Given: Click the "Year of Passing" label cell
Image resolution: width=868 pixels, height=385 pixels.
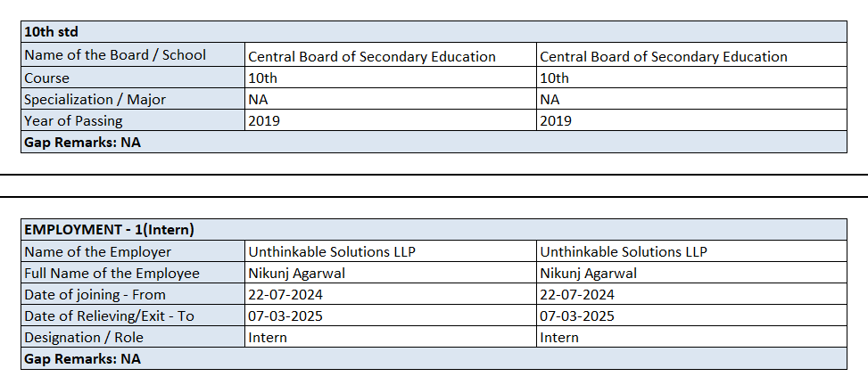Looking at the screenshot, I should point(74,120).
